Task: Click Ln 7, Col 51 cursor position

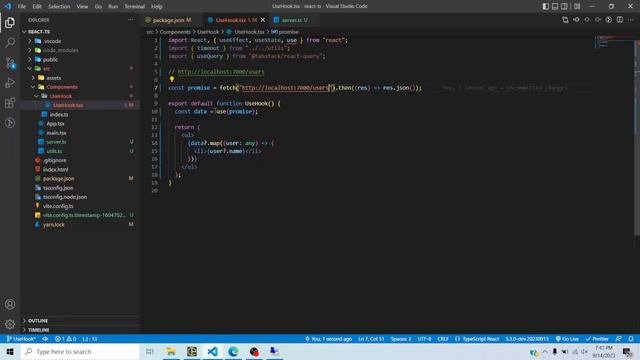Action: (x=371, y=339)
